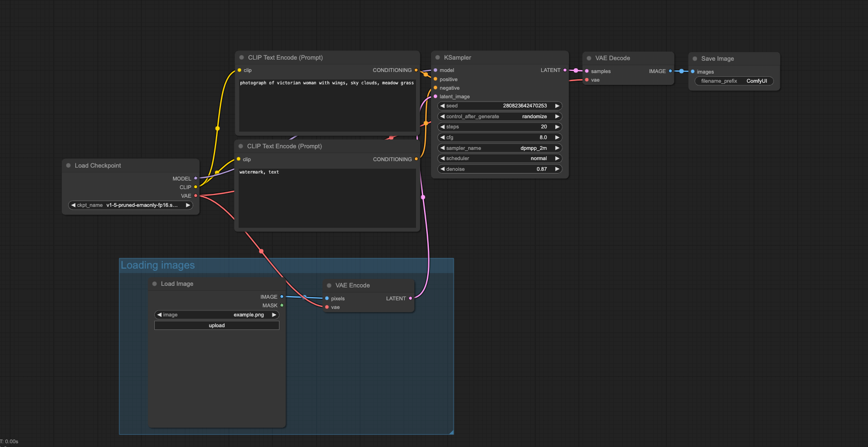Collapse the VAE Encode node via its title dot

coord(329,285)
